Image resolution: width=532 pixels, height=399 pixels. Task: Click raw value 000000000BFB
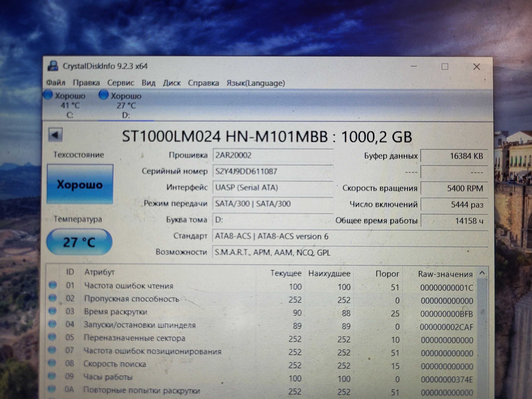point(447,314)
